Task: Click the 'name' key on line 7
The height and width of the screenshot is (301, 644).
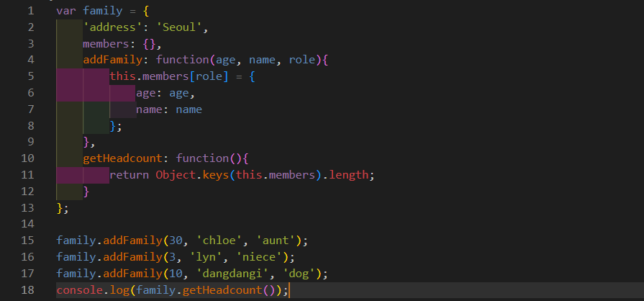Action: tap(149, 109)
